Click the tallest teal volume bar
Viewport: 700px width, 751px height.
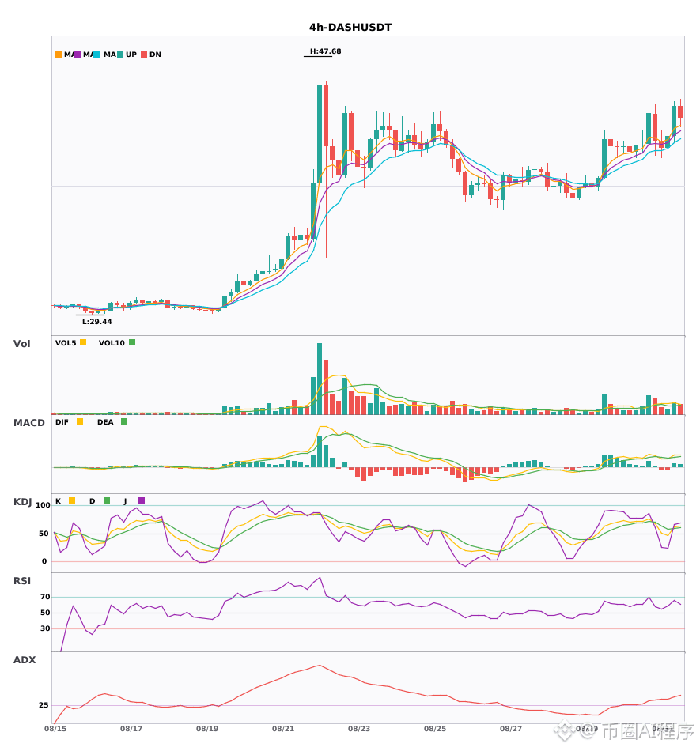pyautogui.click(x=320, y=379)
